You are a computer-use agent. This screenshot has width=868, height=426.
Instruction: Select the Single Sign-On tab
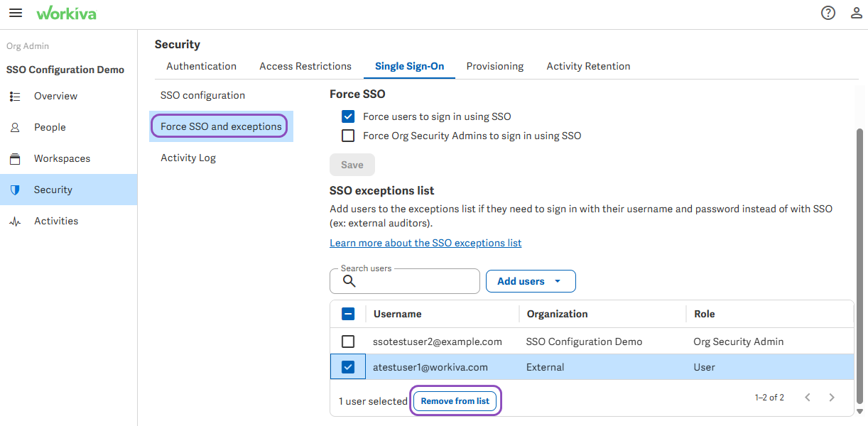click(x=410, y=66)
